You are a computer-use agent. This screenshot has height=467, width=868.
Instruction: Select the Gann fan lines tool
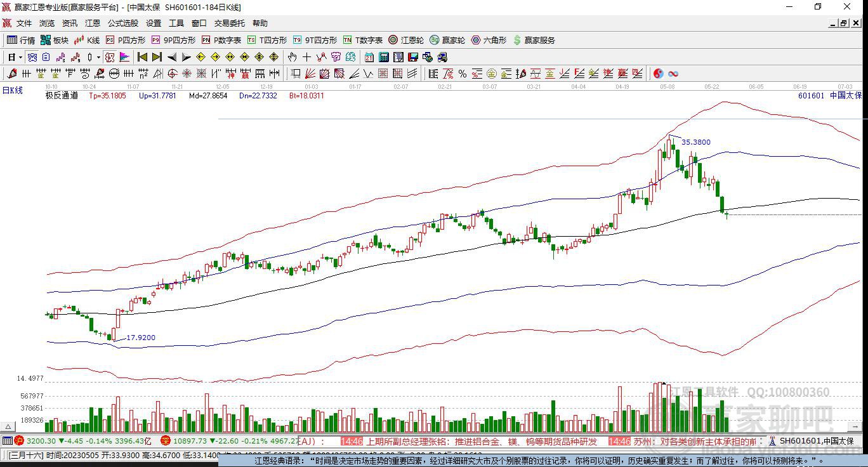(309, 74)
